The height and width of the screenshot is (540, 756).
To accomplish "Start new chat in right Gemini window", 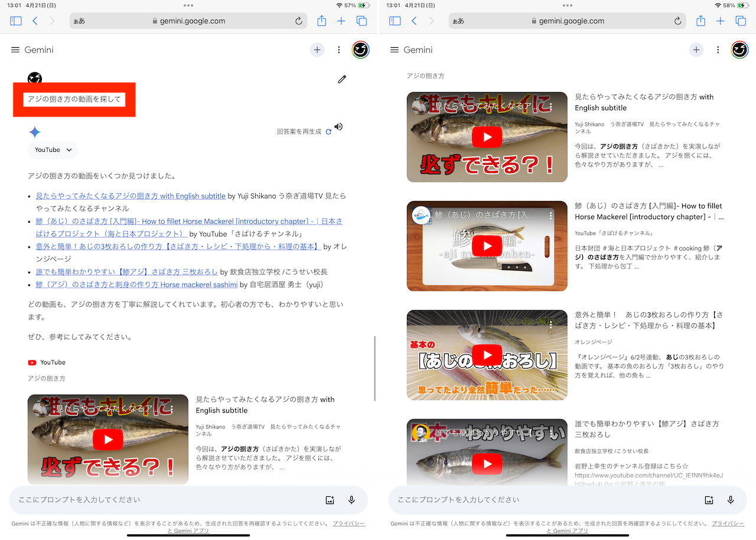I will [696, 50].
